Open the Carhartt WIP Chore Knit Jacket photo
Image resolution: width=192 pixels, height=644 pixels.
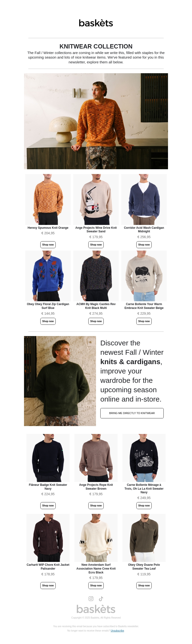coord(48,538)
